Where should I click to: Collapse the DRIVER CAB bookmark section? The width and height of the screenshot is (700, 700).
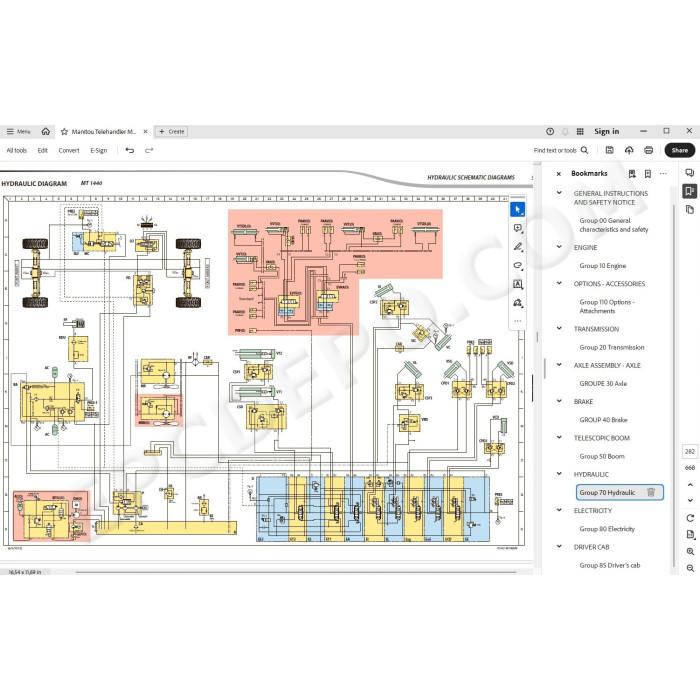559,546
